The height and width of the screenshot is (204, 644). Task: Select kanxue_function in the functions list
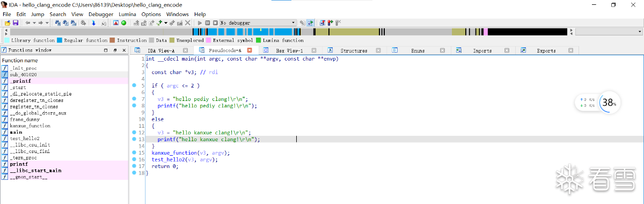(64, 126)
